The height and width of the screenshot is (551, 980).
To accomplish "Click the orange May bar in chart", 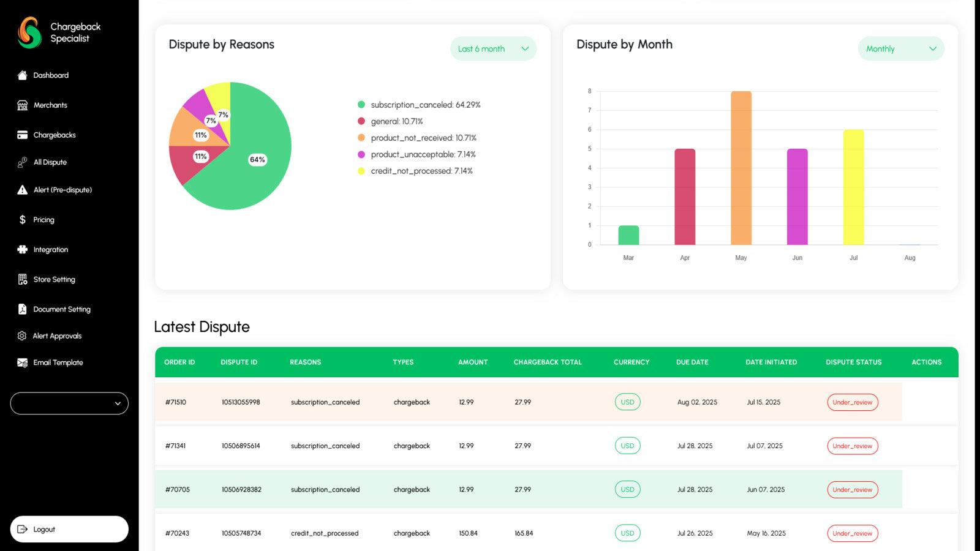I will pyautogui.click(x=741, y=168).
